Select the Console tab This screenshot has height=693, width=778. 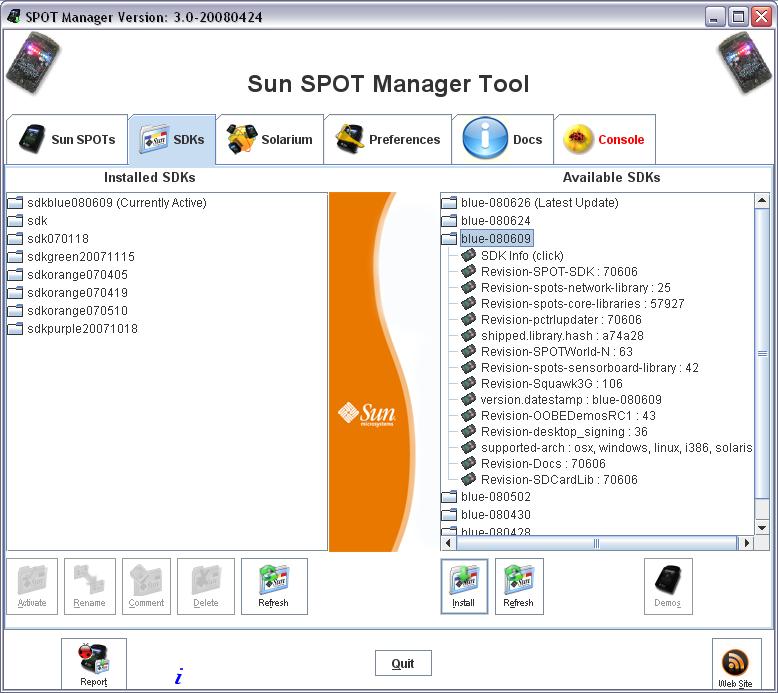click(x=605, y=140)
